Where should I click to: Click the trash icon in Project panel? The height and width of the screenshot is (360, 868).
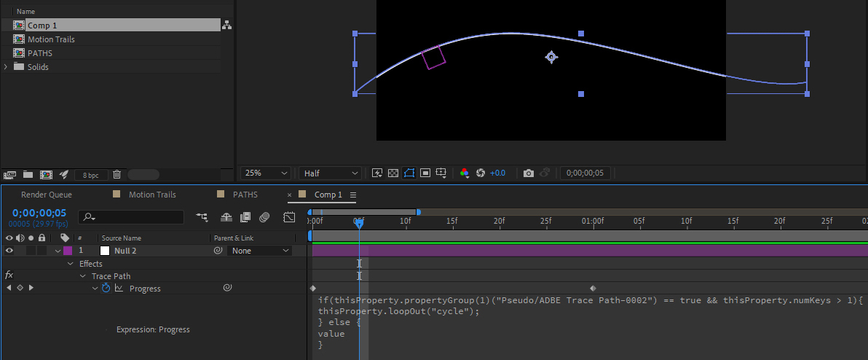tap(117, 174)
